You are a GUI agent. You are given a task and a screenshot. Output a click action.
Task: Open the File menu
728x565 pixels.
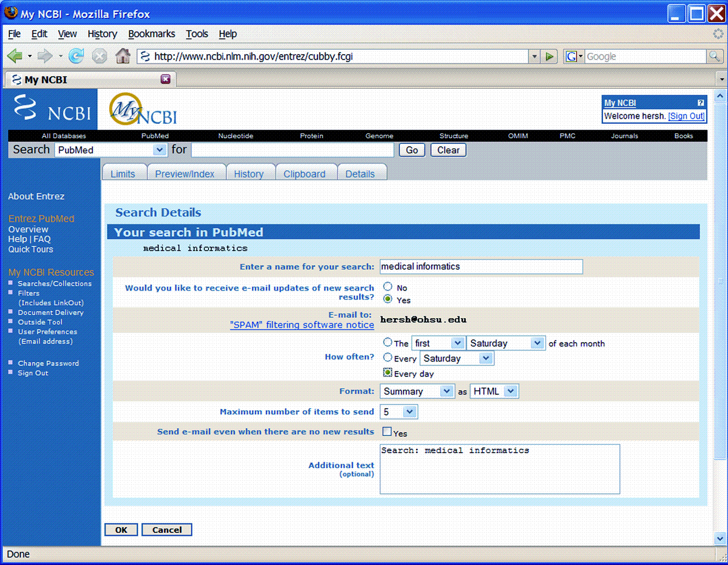click(x=14, y=34)
